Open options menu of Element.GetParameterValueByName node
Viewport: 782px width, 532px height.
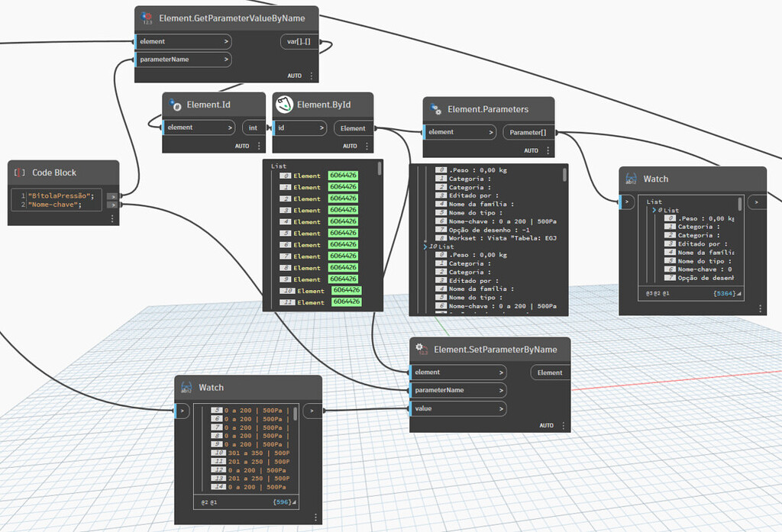[312, 76]
